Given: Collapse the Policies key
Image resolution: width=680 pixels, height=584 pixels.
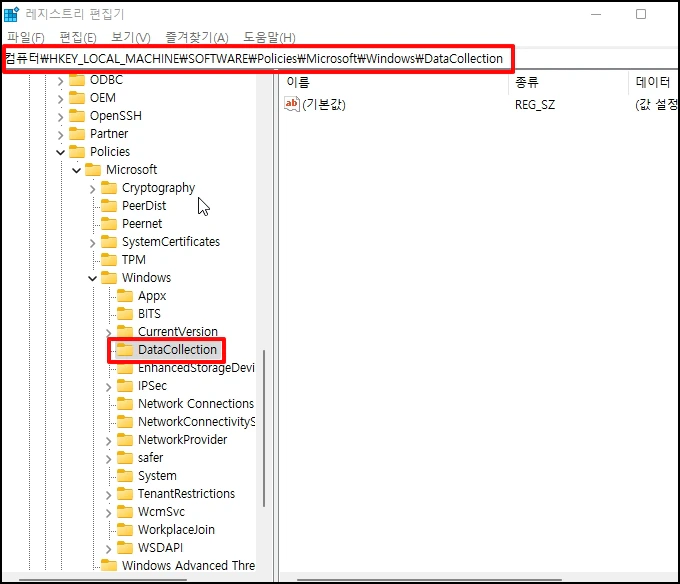Looking at the screenshot, I should [61, 152].
